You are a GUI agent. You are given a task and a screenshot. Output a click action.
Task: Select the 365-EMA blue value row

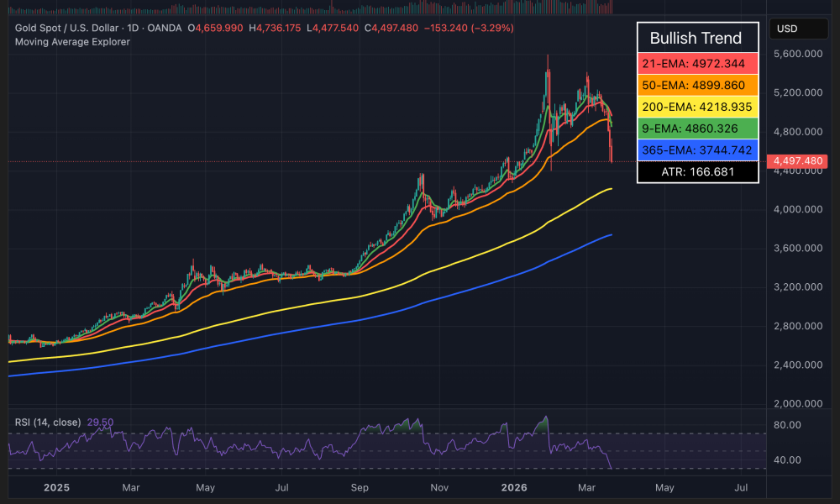(x=696, y=150)
